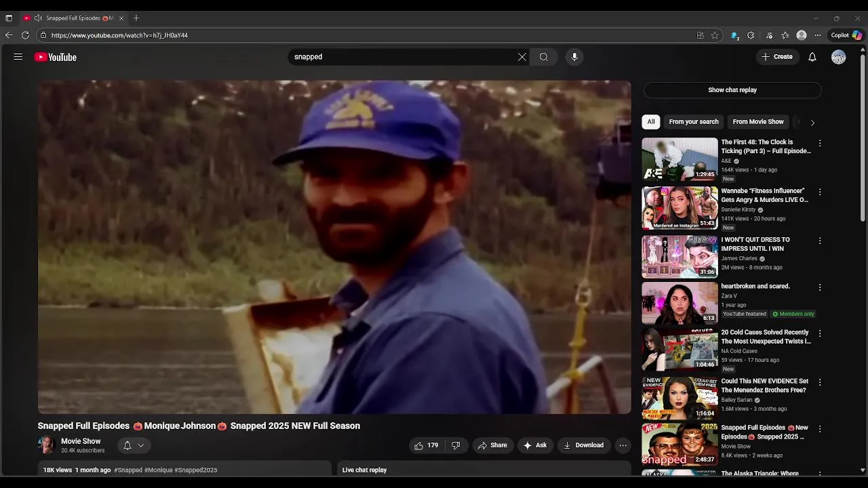Screen dimensions: 868x488
Task: Open the split screen icon in the address bar
Action: (700, 35)
